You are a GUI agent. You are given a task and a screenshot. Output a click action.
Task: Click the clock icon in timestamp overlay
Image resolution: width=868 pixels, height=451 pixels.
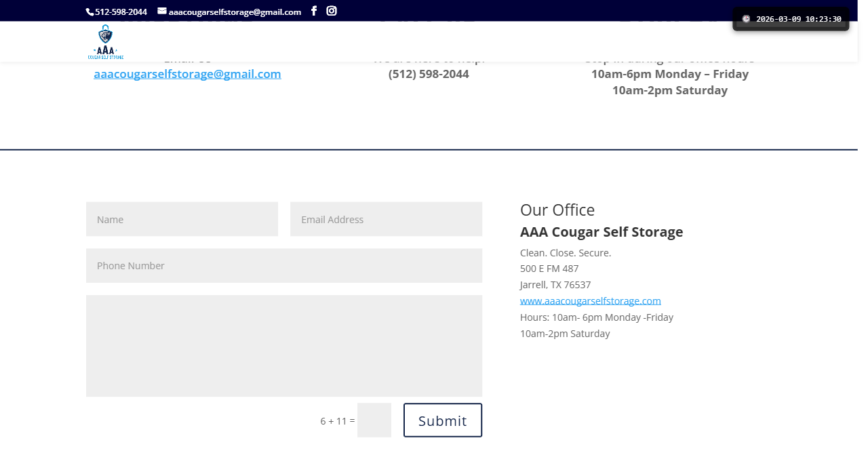746,19
